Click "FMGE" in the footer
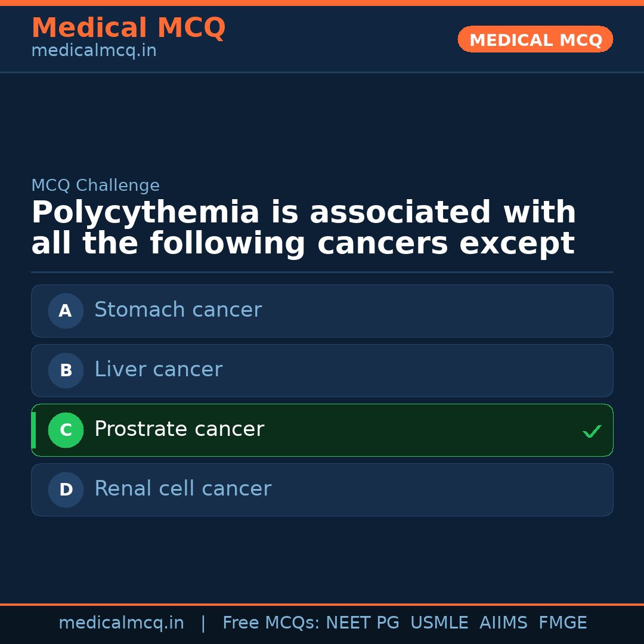This screenshot has width=644, height=644. tap(562, 623)
